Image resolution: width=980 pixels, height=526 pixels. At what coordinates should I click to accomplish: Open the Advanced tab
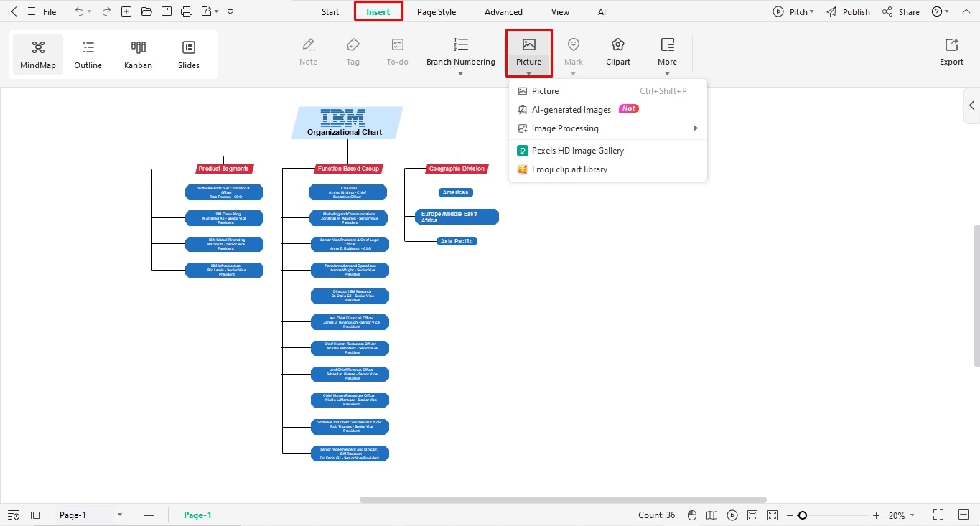pos(503,11)
